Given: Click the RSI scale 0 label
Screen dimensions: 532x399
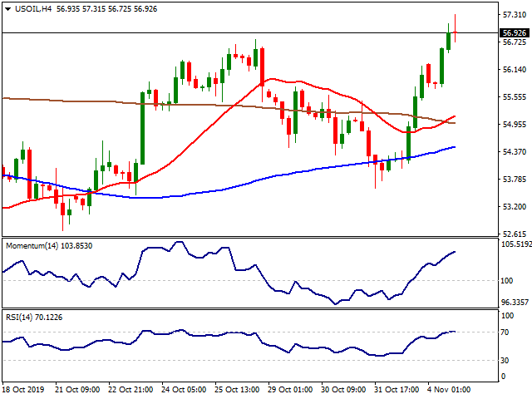Looking at the screenshot, I should (x=503, y=377).
